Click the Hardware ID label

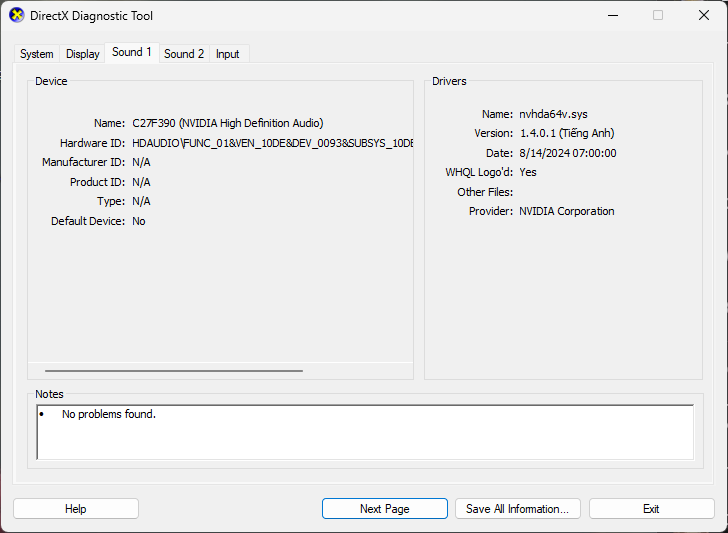pos(92,143)
